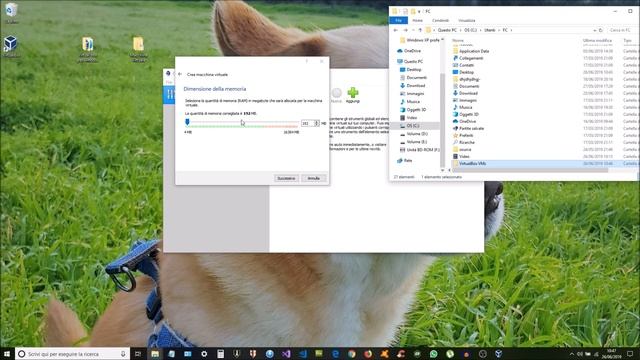This screenshot has height=360, width=640.
Task: Select Documenti in the Explorer navigation pane
Action: (x=416, y=78)
